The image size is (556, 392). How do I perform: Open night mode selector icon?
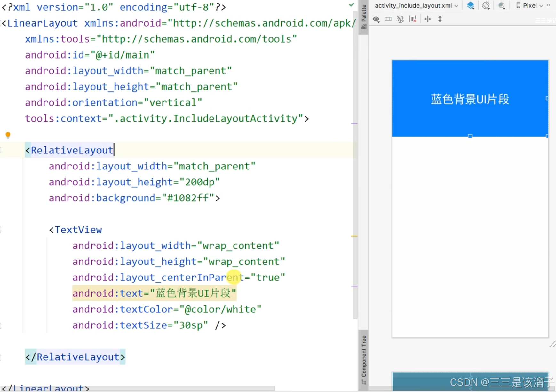[502, 6]
